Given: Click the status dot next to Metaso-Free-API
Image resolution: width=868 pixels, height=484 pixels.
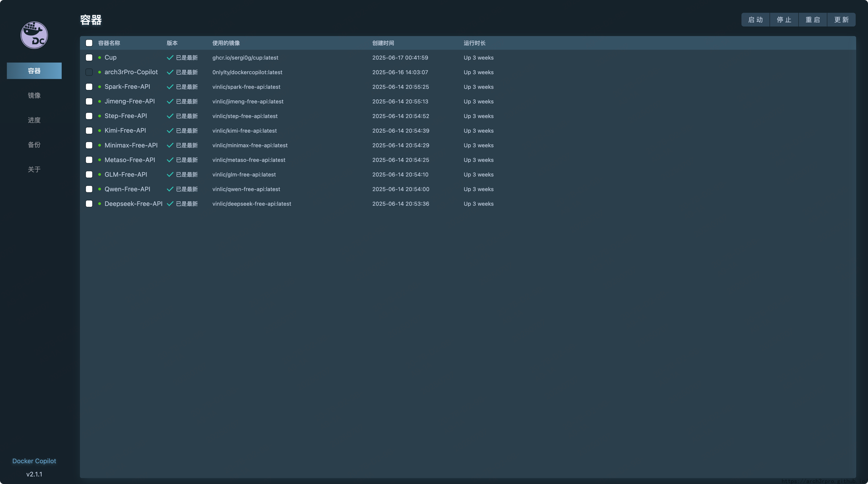Looking at the screenshot, I should coord(99,160).
